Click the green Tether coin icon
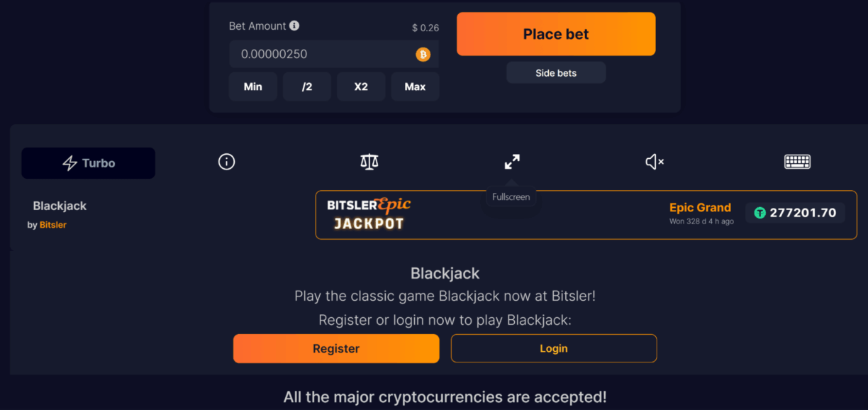Image resolution: width=868 pixels, height=410 pixels. (x=759, y=213)
